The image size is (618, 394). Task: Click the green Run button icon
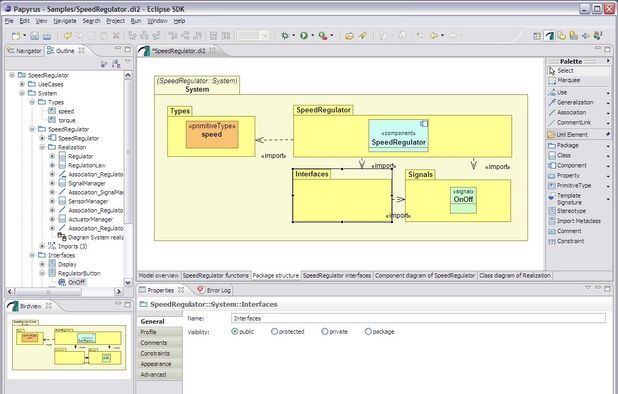click(303, 36)
